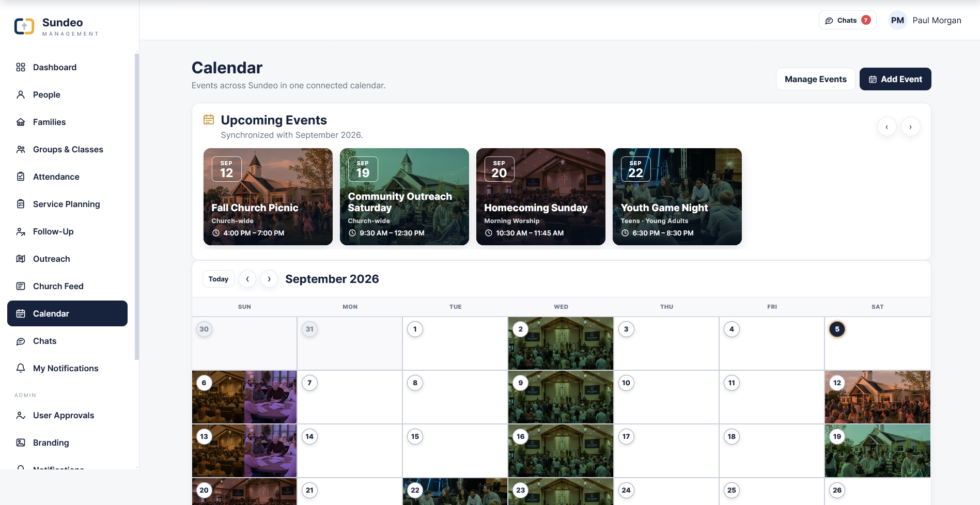This screenshot has width=980, height=505.
Task: Click clock icon on Fall Church Picnic card
Action: (x=216, y=233)
